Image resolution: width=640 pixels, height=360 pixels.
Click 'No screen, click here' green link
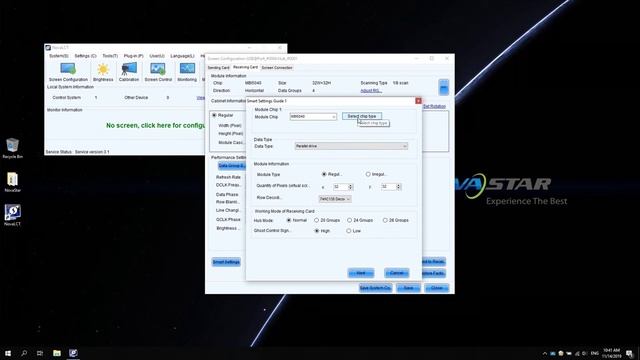(155, 126)
